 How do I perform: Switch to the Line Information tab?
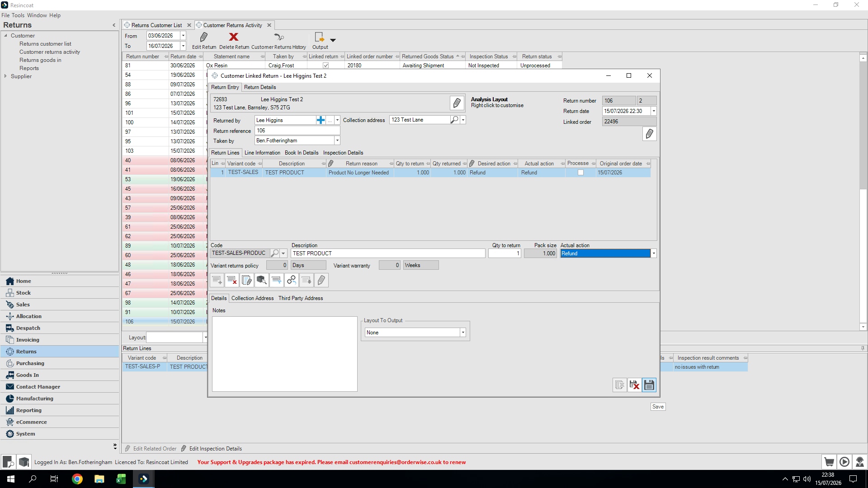click(262, 153)
